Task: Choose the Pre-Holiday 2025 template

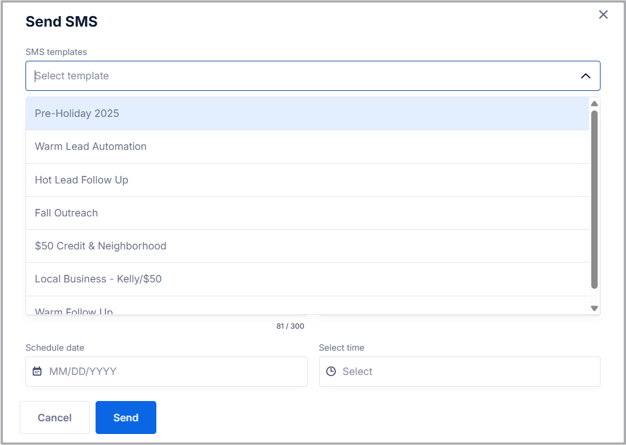Action: coord(77,114)
